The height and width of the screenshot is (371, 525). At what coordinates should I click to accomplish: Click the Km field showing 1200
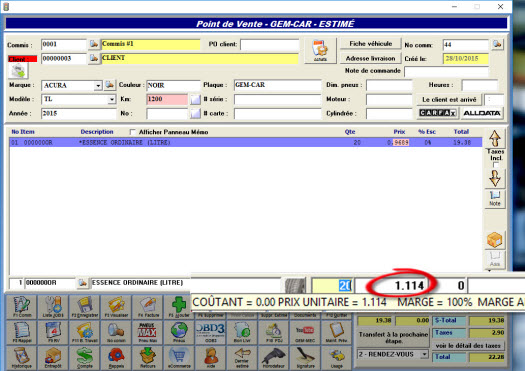[167, 99]
